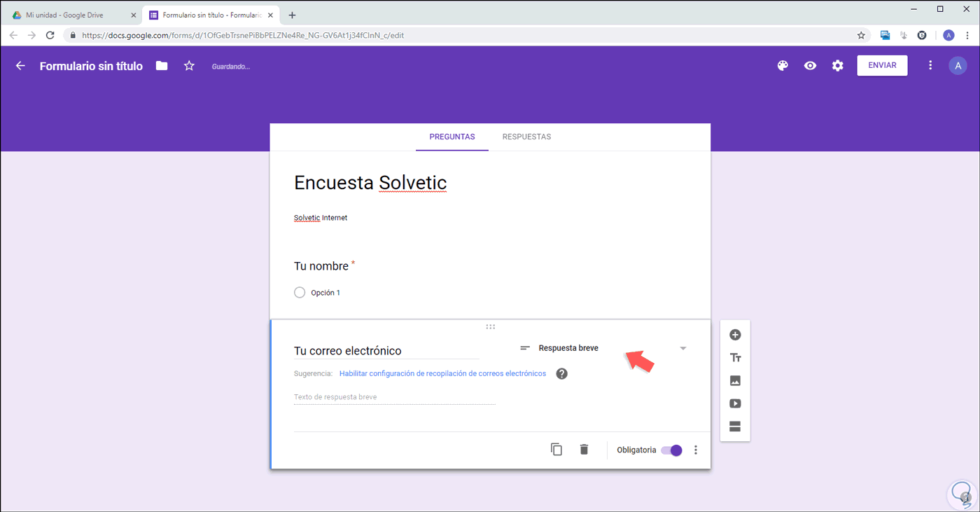The width and height of the screenshot is (980, 512).
Task: Click the gray hand extension icon in Chrome
Action: tap(904, 35)
